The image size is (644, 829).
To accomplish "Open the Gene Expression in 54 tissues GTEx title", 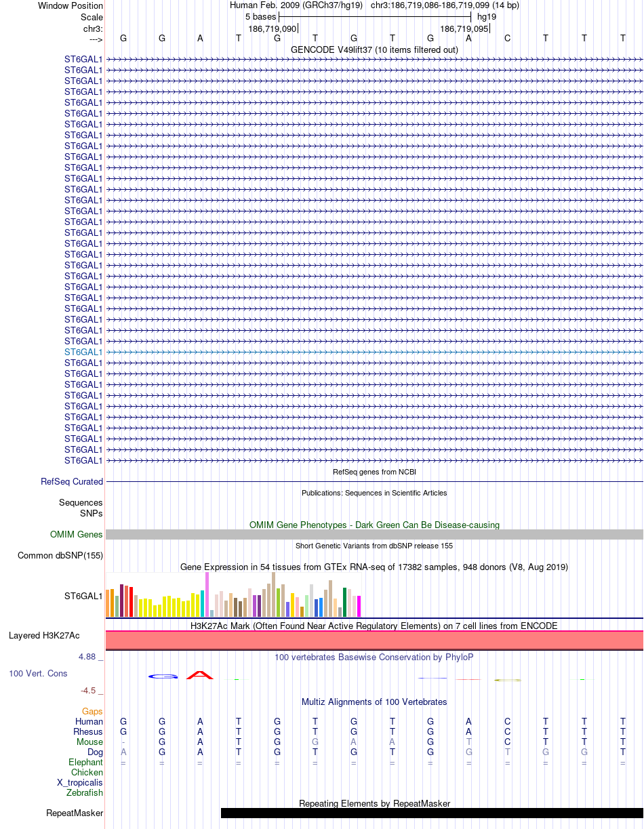I will coord(374,567).
